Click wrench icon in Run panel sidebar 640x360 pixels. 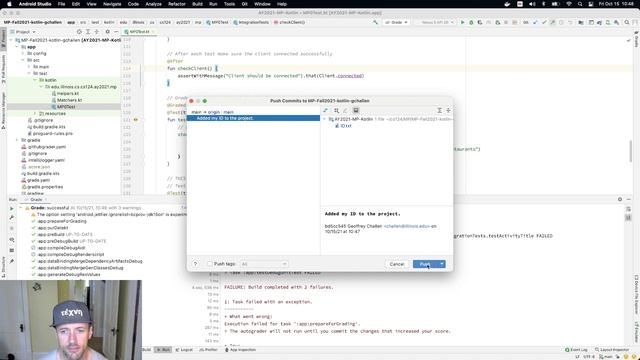coord(11,218)
